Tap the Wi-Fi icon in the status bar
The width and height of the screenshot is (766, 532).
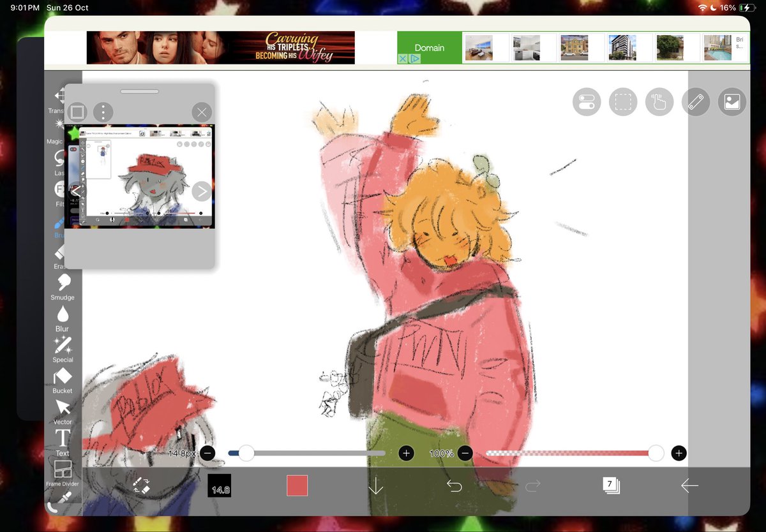point(703,8)
